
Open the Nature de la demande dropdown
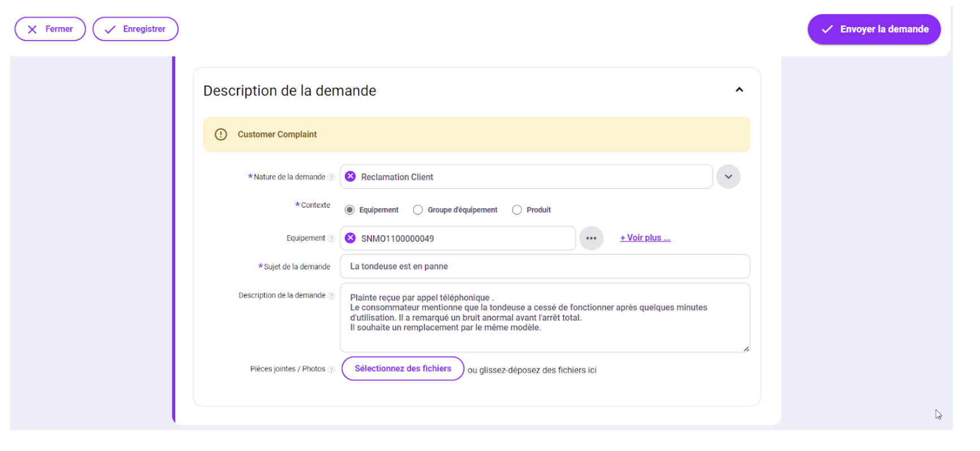[728, 177]
